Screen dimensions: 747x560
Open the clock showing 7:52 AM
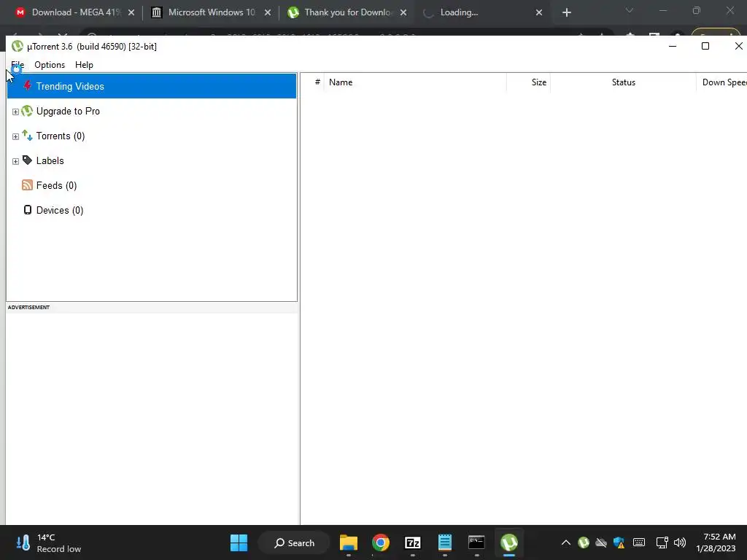[x=716, y=542]
